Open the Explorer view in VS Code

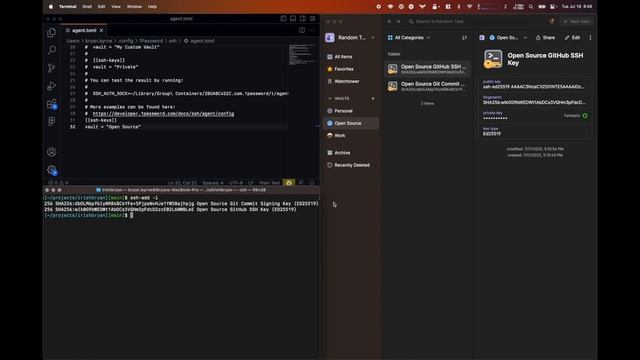[x=51, y=33]
